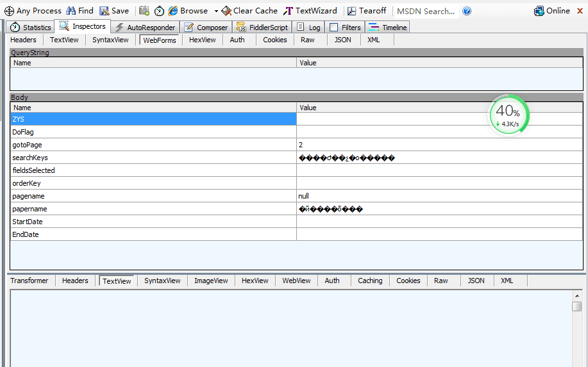Click the response pane scrollbar thumb
Screen dimensions: 588x367
(577, 306)
